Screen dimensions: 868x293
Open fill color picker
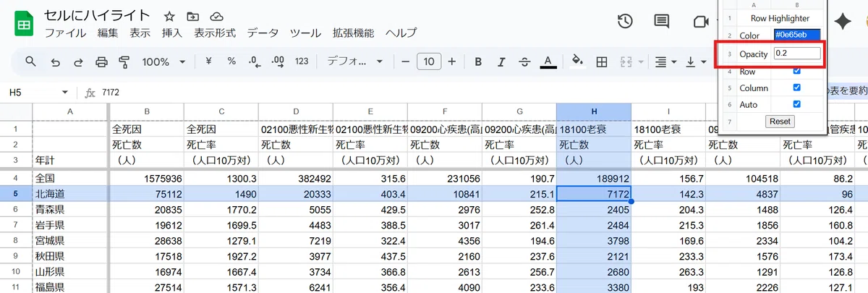pyautogui.click(x=577, y=61)
